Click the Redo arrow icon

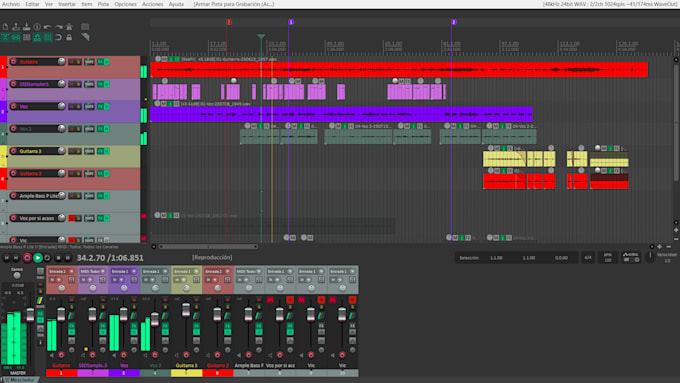point(59,27)
